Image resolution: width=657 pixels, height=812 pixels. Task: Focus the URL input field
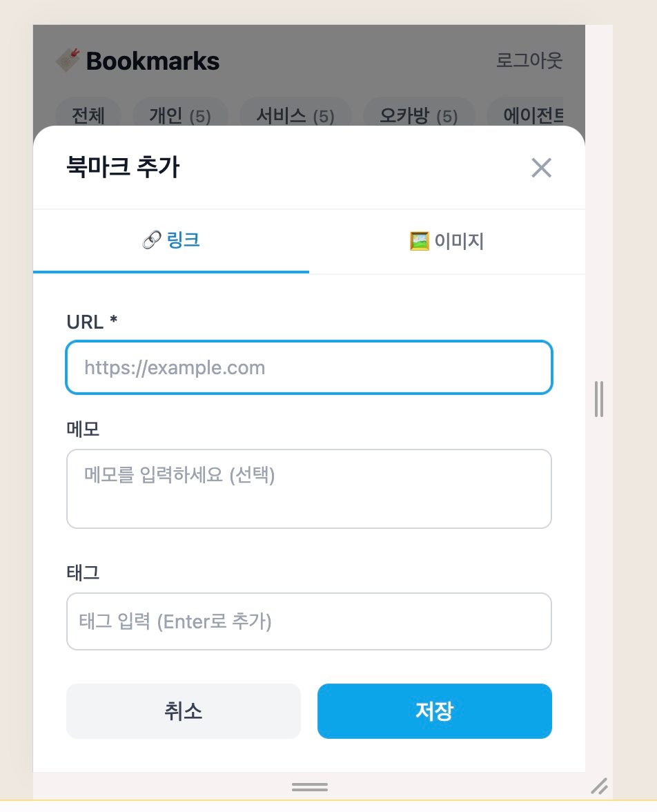pos(309,367)
